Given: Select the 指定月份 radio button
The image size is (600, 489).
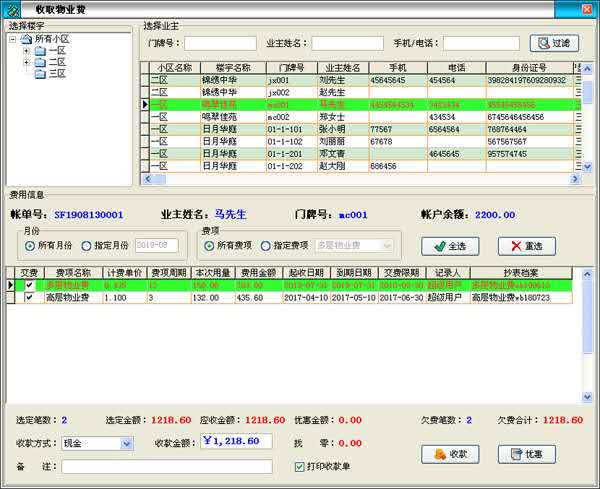Looking at the screenshot, I should 86,246.
